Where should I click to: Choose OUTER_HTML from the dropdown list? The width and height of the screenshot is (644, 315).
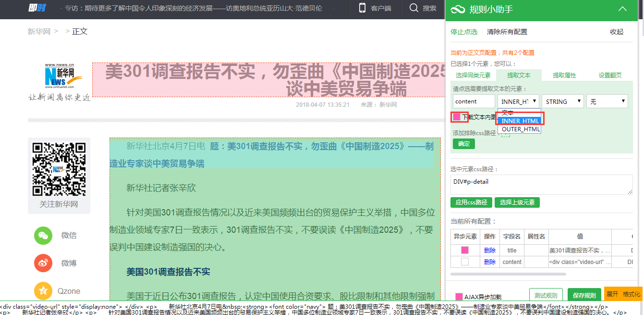519,129
